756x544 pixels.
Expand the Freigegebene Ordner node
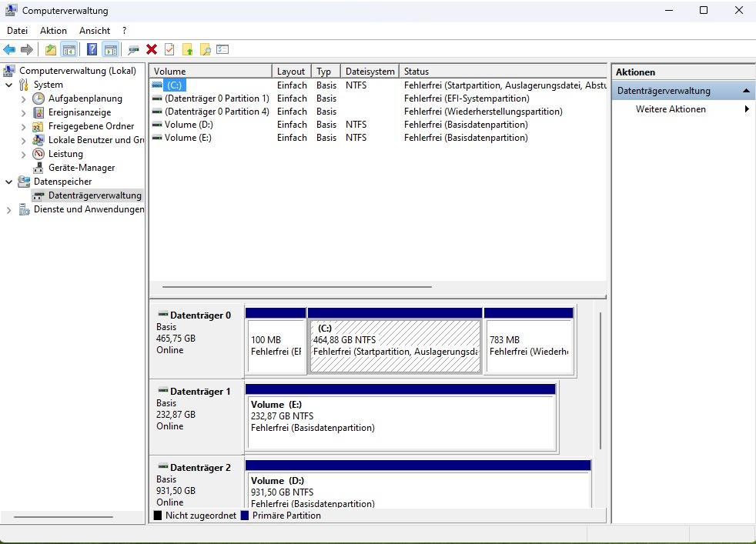tap(24, 127)
